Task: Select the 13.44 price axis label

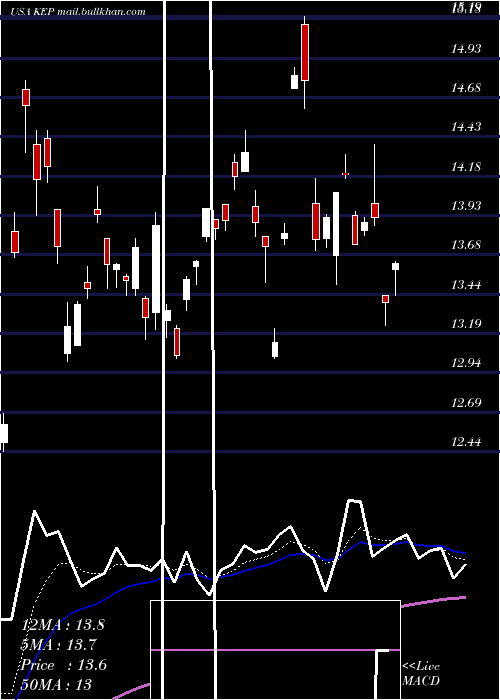Action: [466, 285]
